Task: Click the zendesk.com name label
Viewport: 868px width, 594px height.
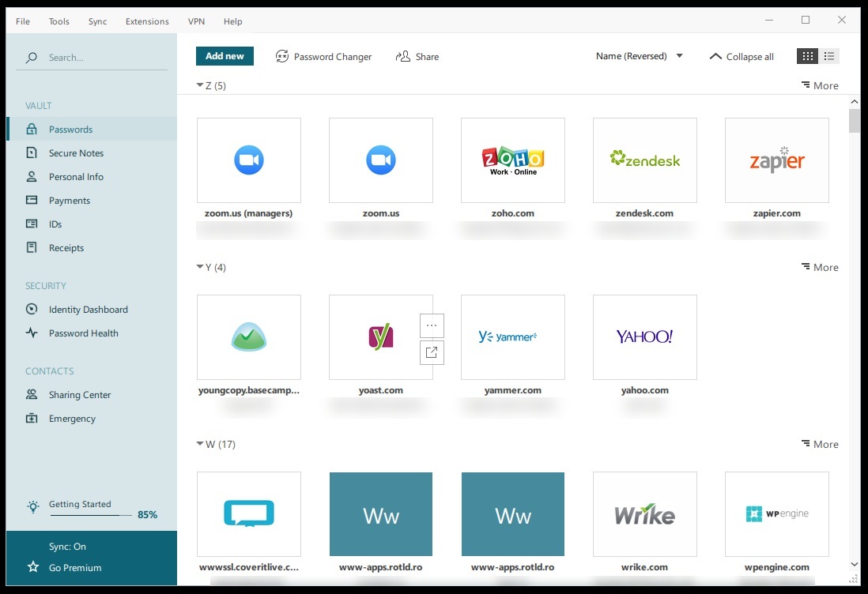Action: [x=645, y=213]
